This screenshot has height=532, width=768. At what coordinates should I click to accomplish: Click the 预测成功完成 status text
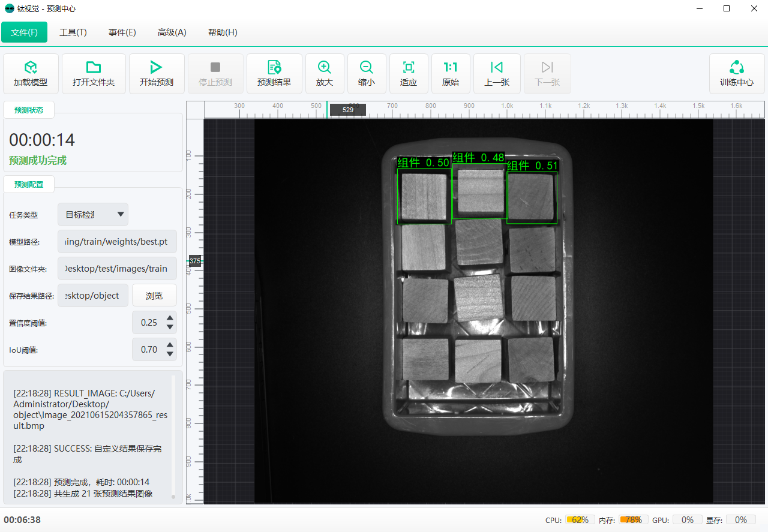point(38,161)
